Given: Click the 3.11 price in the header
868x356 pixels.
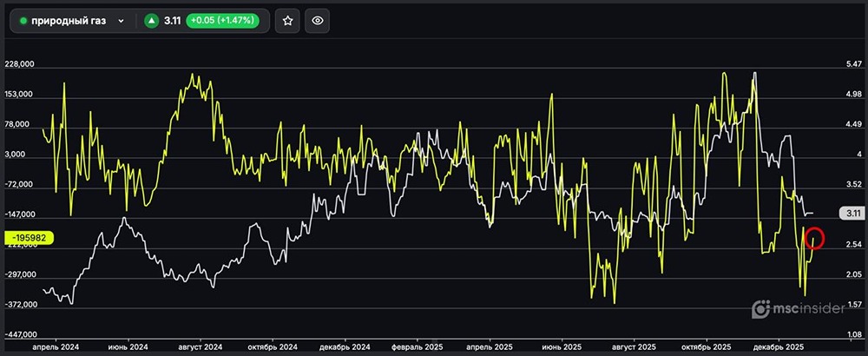Looking at the screenshot, I should pos(172,21).
